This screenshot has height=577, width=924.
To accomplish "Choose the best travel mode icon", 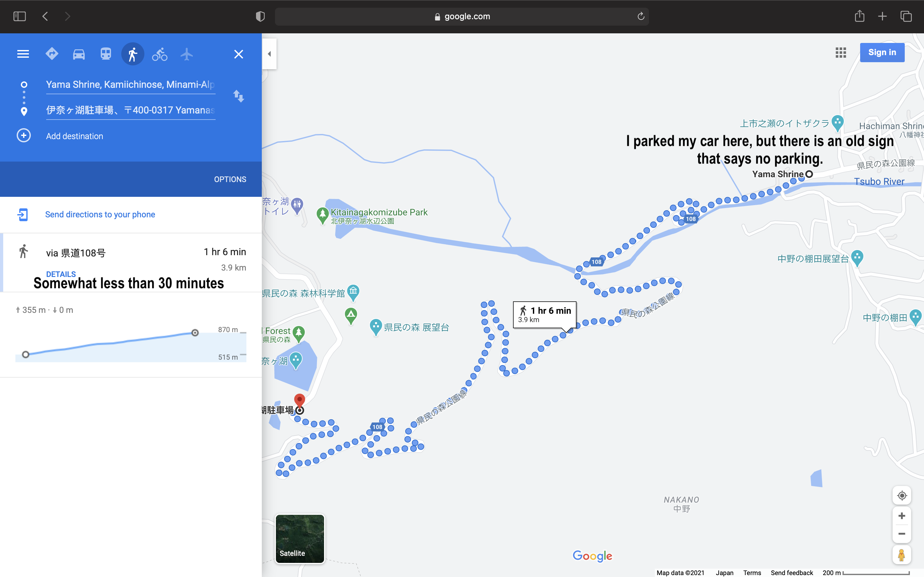I will (x=52, y=54).
